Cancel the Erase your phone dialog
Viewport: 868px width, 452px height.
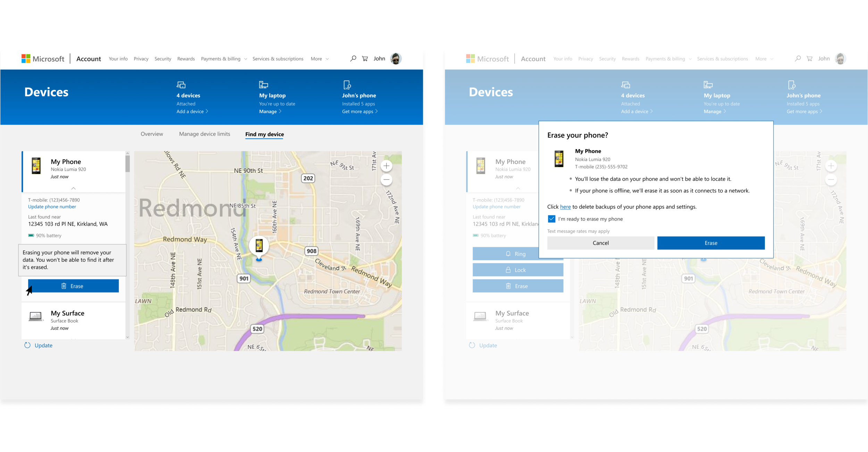(x=601, y=243)
